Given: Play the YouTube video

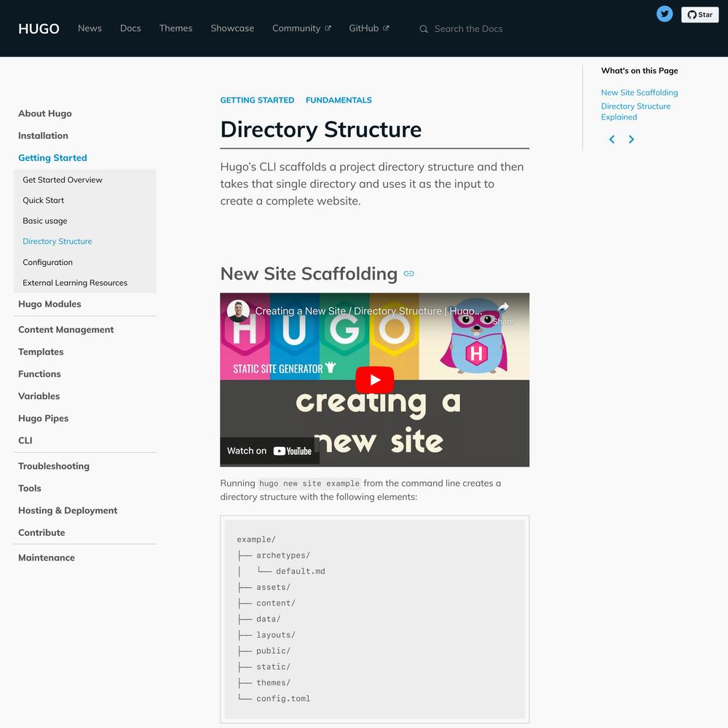Looking at the screenshot, I should [x=375, y=380].
